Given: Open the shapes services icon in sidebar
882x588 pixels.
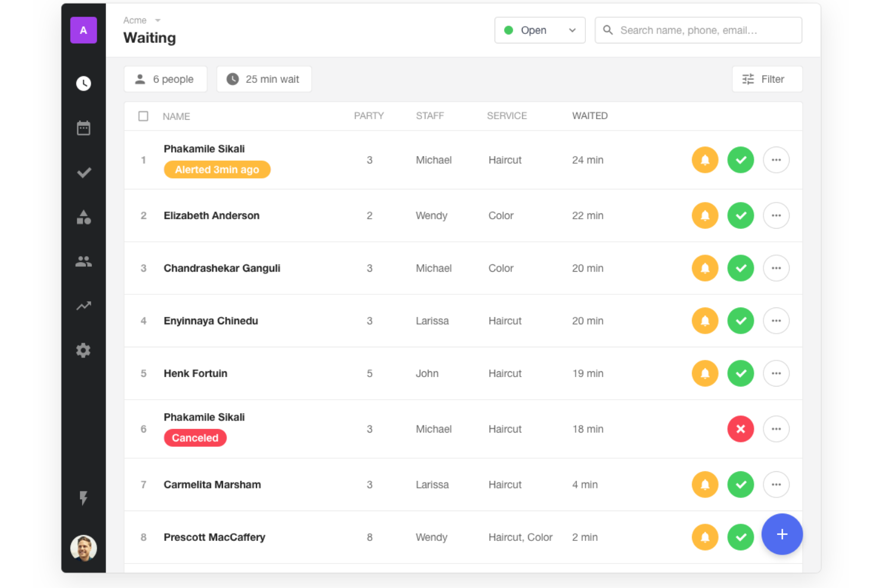Looking at the screenshot, I should (x=83, y=217).
